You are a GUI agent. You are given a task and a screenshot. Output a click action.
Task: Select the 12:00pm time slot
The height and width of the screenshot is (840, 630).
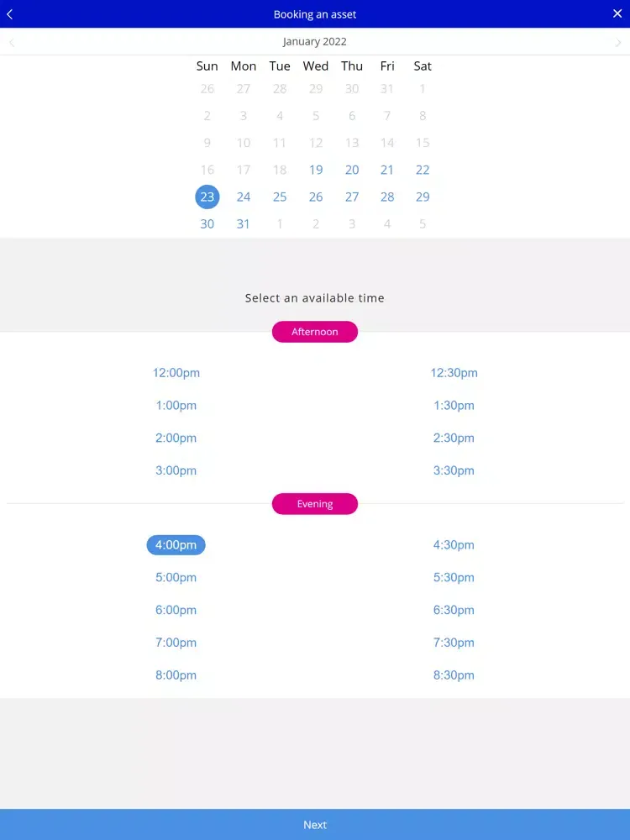point(176,373)
